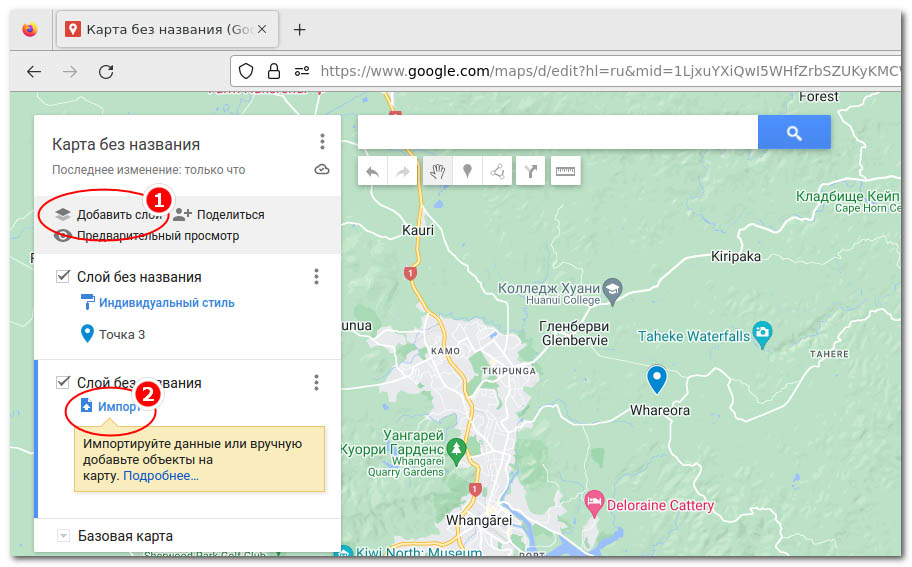Open map options three-dot menu
This screenshot has width=912, height=567.
tap(322, 142)
